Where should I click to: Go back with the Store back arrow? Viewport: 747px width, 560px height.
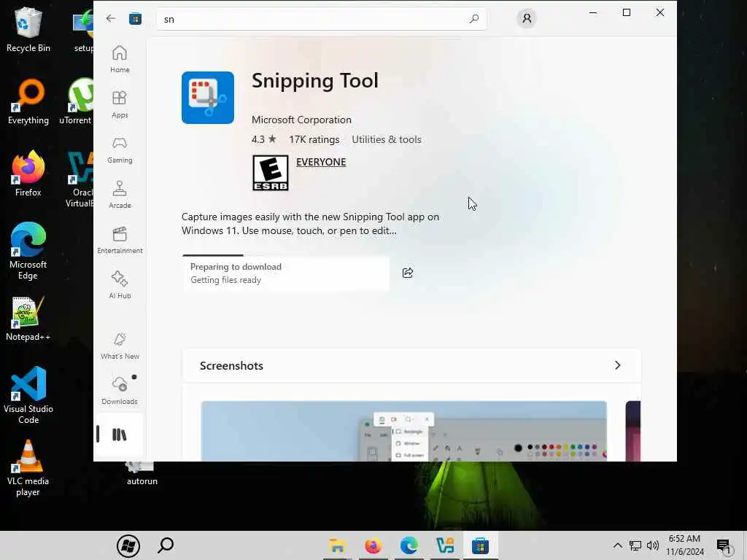pyautogui.click(x=111, y=18)
